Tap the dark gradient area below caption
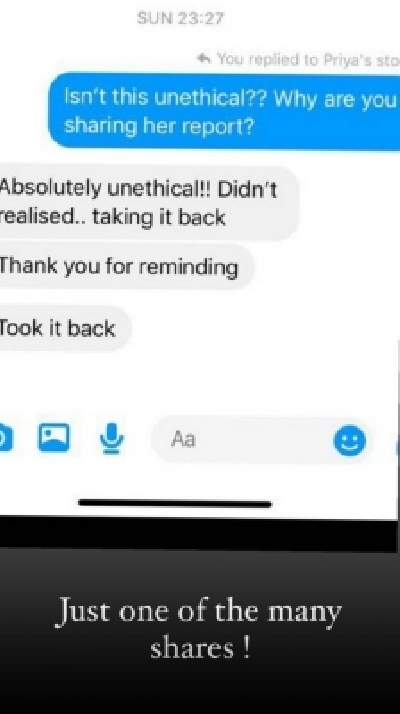This screenshot has width=400, height=714. point(200,690)
